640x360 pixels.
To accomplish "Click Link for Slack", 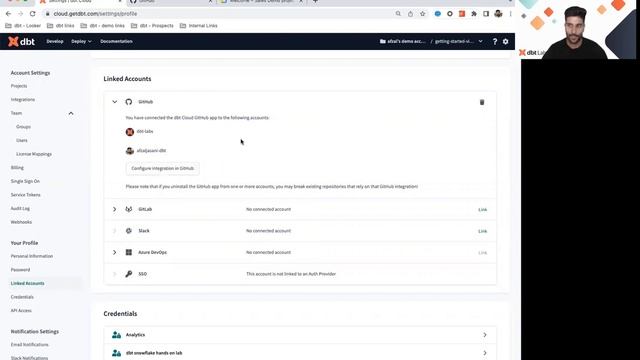I will tap(482, 231).
